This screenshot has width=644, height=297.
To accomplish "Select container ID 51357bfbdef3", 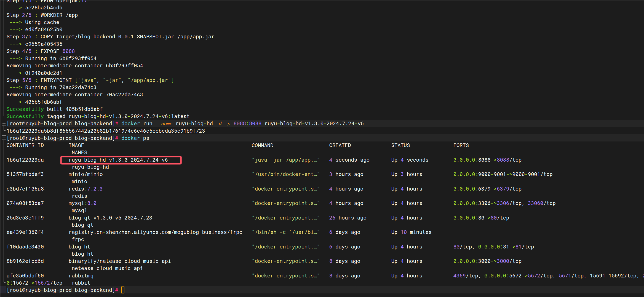I will (25, 174).
